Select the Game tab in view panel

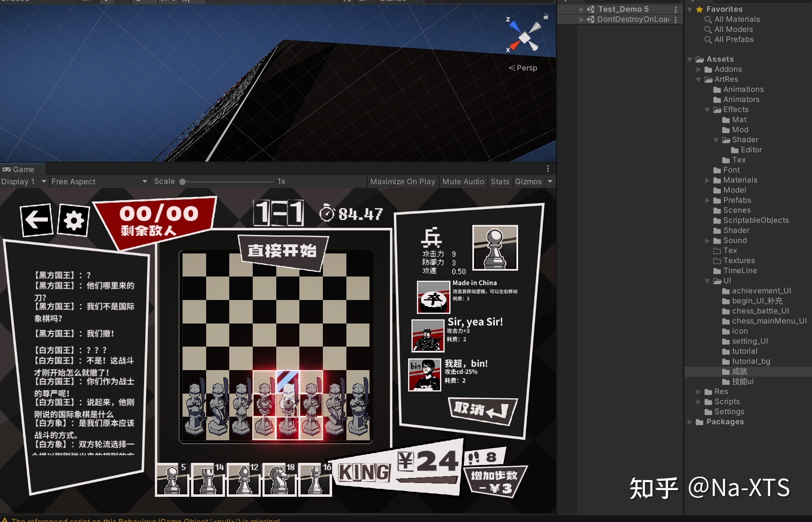pyautogui.click(x=21, y=169)
